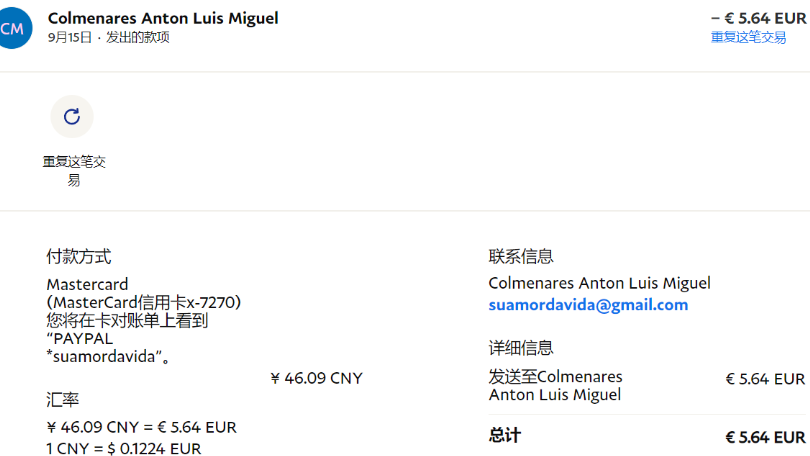
Task: Click the ¥ 46.09 CNY payment amount
Action: click(x=316, y=378)
